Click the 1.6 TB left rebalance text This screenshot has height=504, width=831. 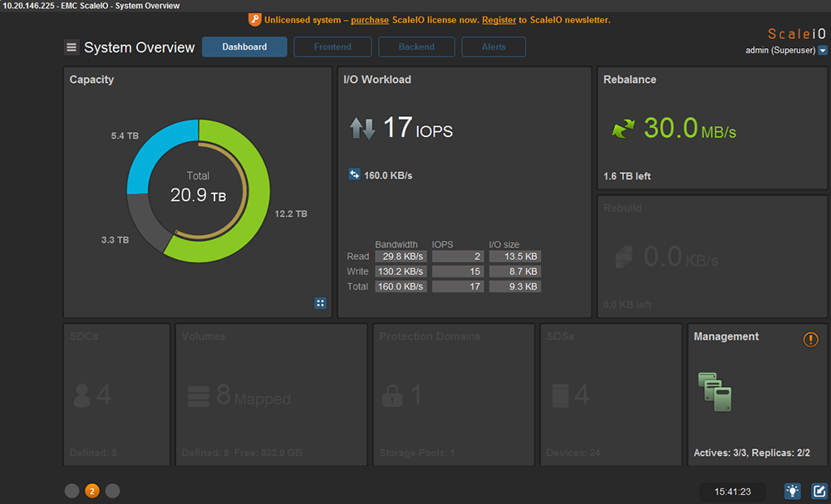click(x=627, y=176)
